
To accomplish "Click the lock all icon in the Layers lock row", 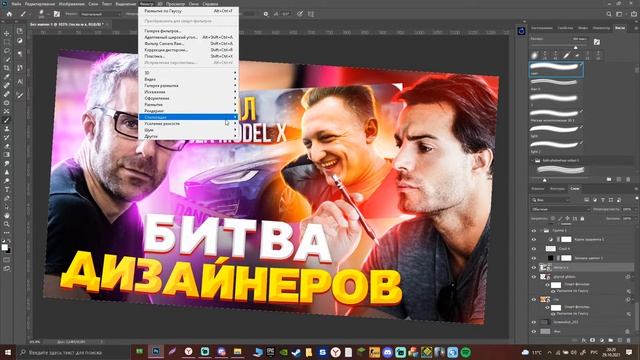I will 582,219.
